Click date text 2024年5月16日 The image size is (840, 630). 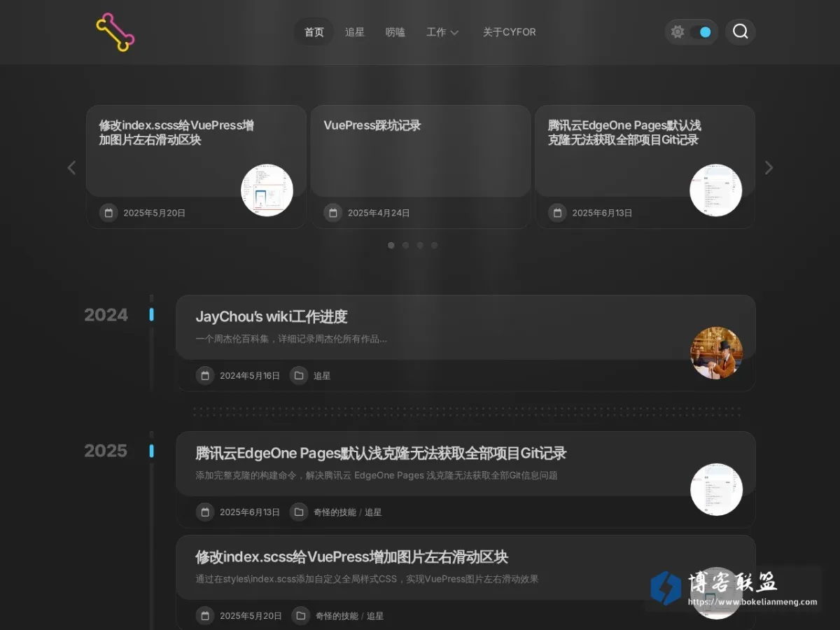pos(250,376)
